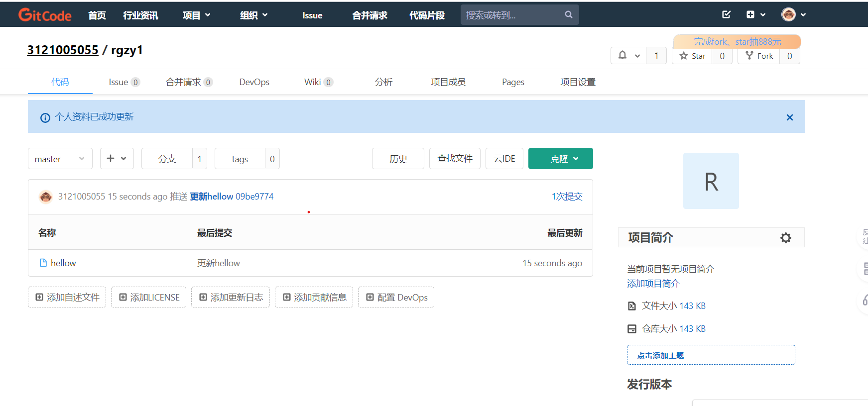Click the search input field
The height and width of the screenshot is (406, 868).
click(x=510, y=15)
